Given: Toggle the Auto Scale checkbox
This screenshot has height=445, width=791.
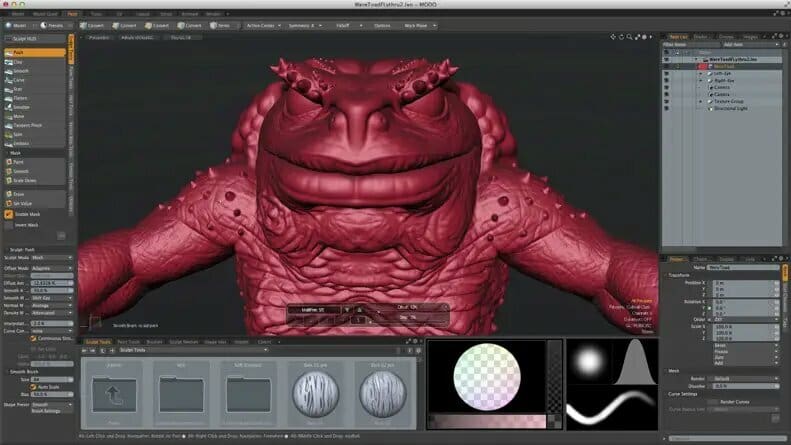Looking at the screenshot, I should pyautogui.click(x=33, y=387).
